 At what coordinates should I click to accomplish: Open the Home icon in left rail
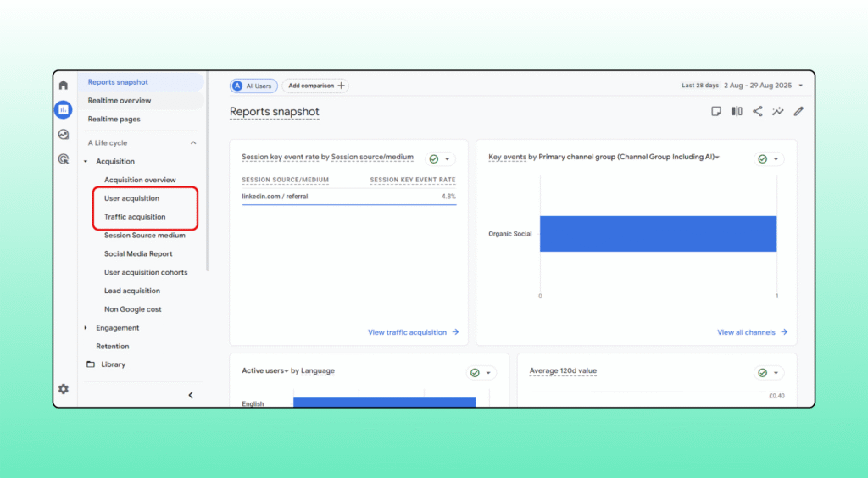(63, 85)
